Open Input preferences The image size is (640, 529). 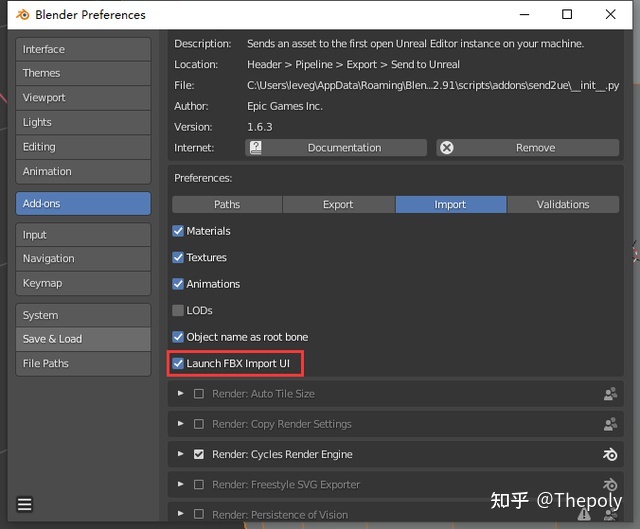pos(83,235)
